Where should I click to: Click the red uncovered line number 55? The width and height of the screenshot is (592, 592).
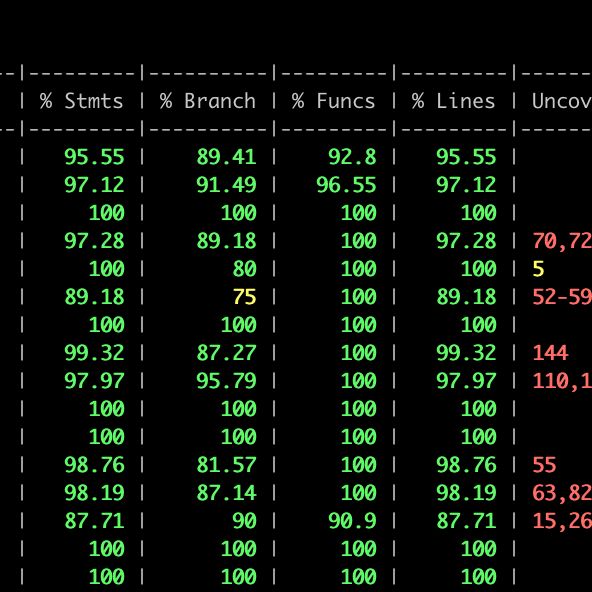tap(544, 464)
